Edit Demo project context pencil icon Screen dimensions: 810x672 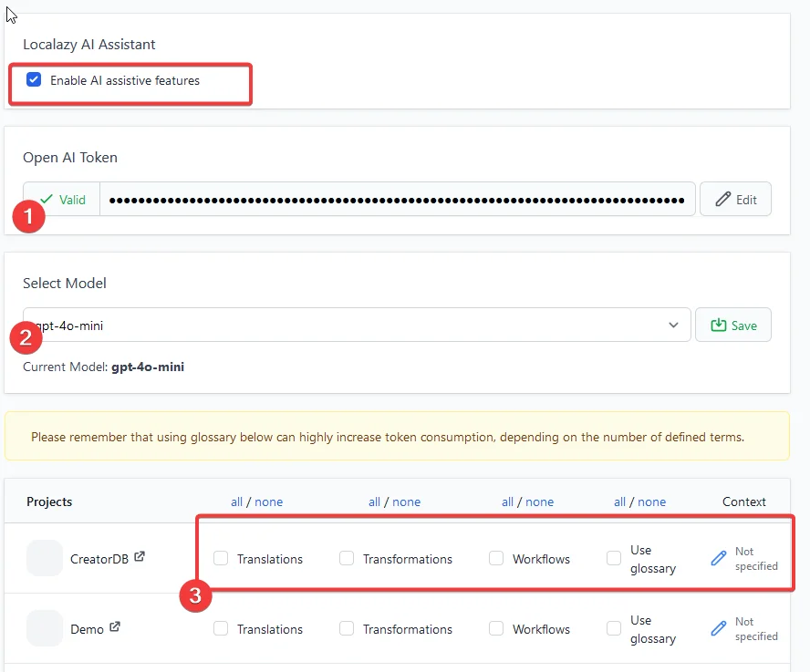point(719,628)
